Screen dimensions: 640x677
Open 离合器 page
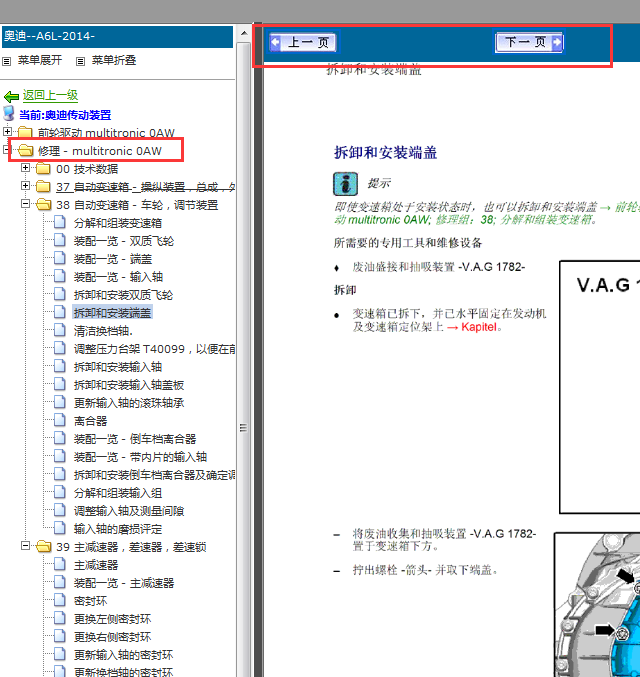pos(90,421)
